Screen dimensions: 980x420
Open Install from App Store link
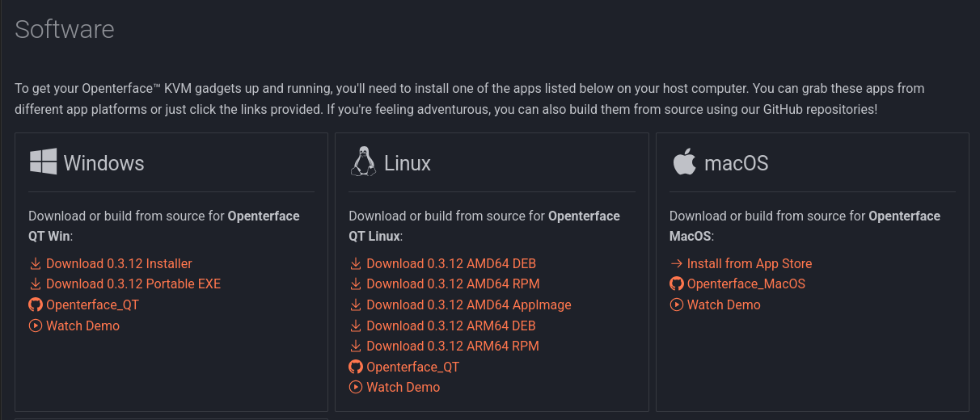point(750,263)
